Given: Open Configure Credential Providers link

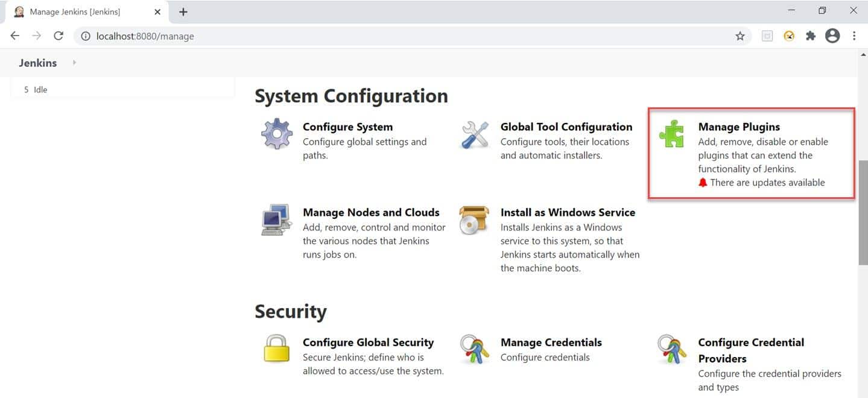Looking at the screenshot, I should point(751,350).
